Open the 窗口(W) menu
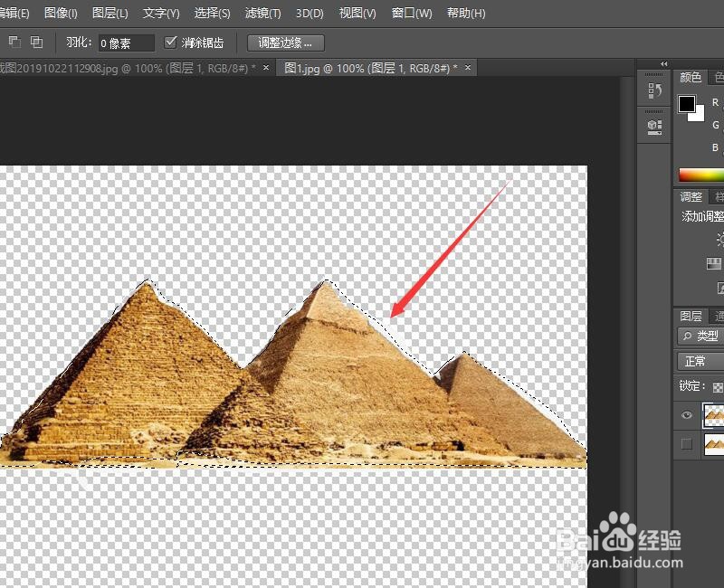The image size is (724, 588). [412, 13]
